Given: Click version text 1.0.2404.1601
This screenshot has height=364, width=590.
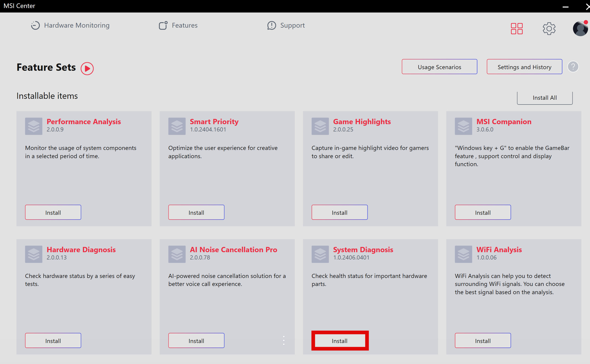Looking at the screenshot, I should [x=208, y=130].
